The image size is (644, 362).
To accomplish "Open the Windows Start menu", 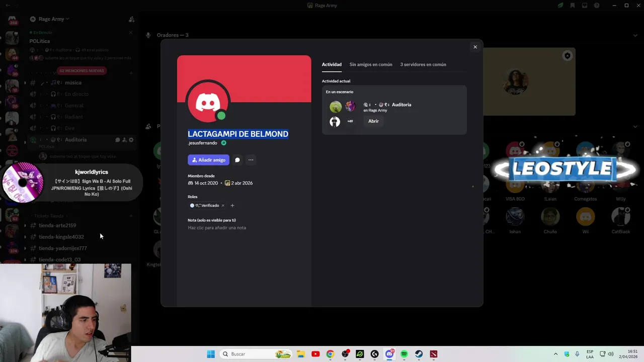I will [x=211, y=354].
